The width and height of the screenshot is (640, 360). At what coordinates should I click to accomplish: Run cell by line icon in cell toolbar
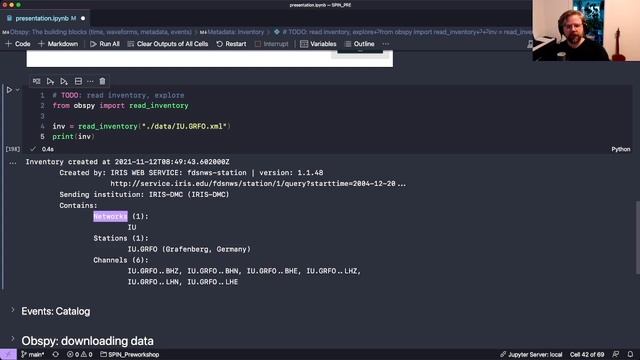point(36,81)
